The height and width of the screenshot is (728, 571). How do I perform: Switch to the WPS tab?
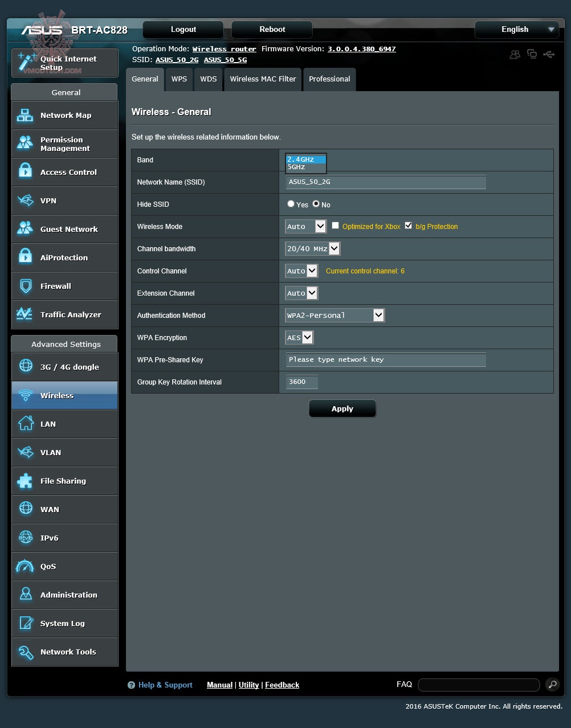(x=179, y=79)
